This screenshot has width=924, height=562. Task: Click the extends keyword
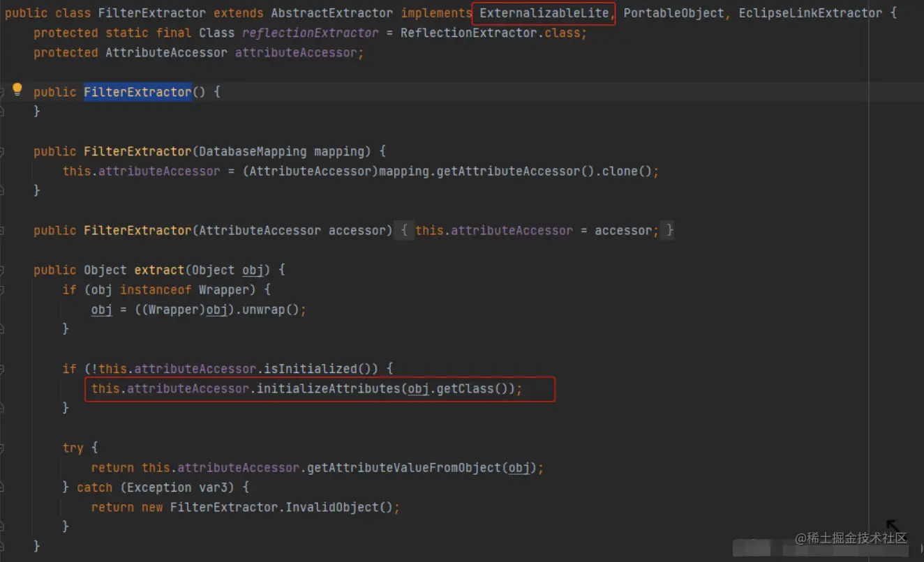pyautogui.click(x=239, y=13)
